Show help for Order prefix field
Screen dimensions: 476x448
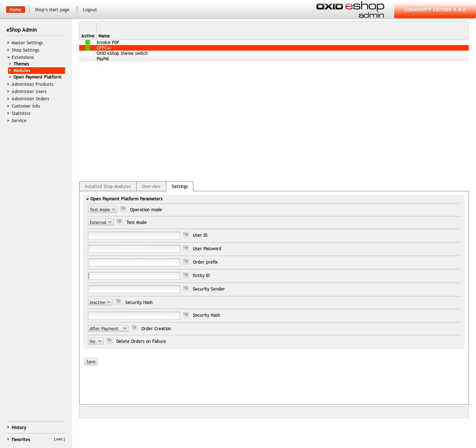186,262
